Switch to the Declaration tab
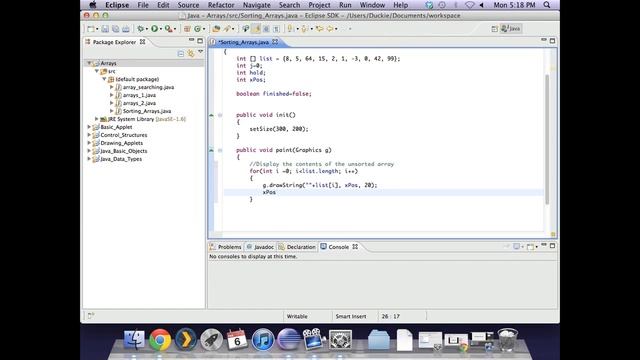 point(297,247)
